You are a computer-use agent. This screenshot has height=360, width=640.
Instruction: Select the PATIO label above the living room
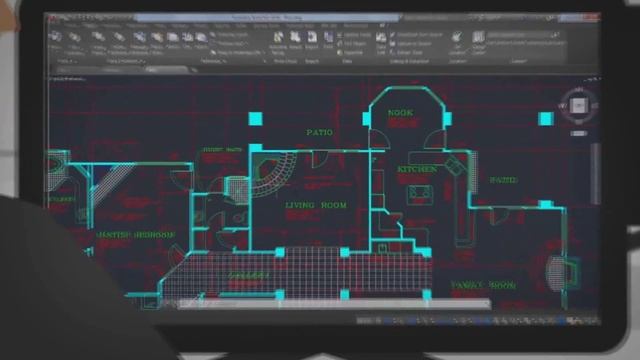(x=319, y=132)
